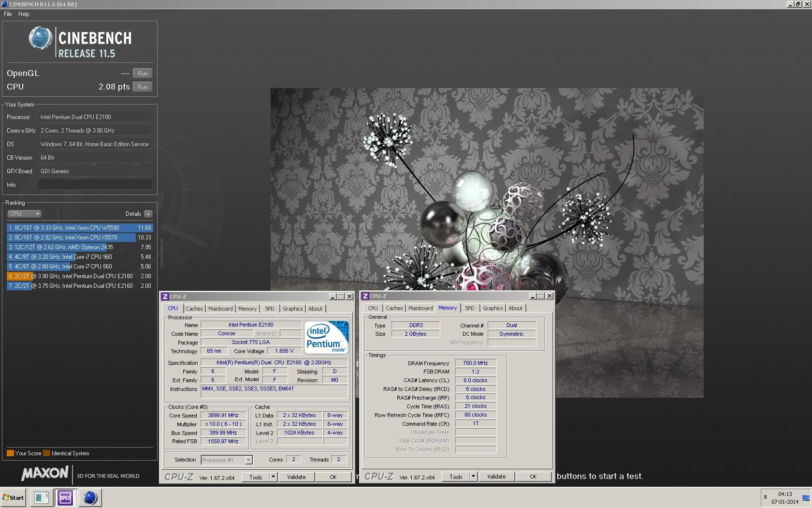Open the File menu

(8, 14)
